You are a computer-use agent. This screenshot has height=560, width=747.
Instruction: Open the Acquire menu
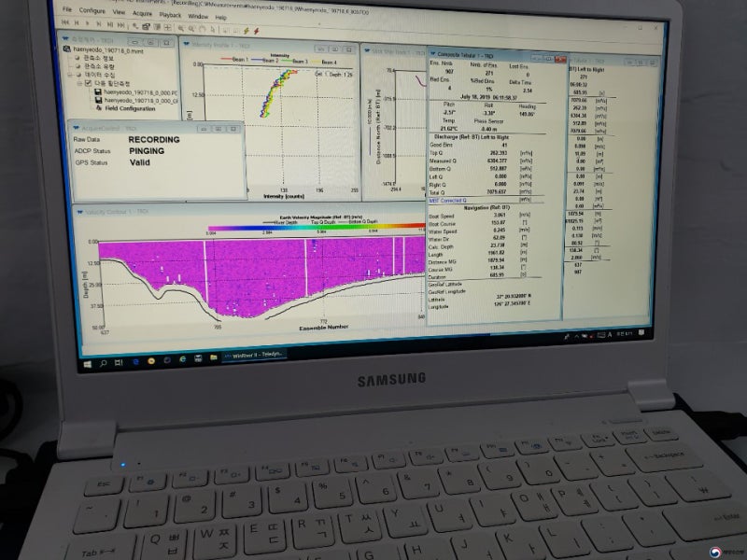(x=142, y=13)
